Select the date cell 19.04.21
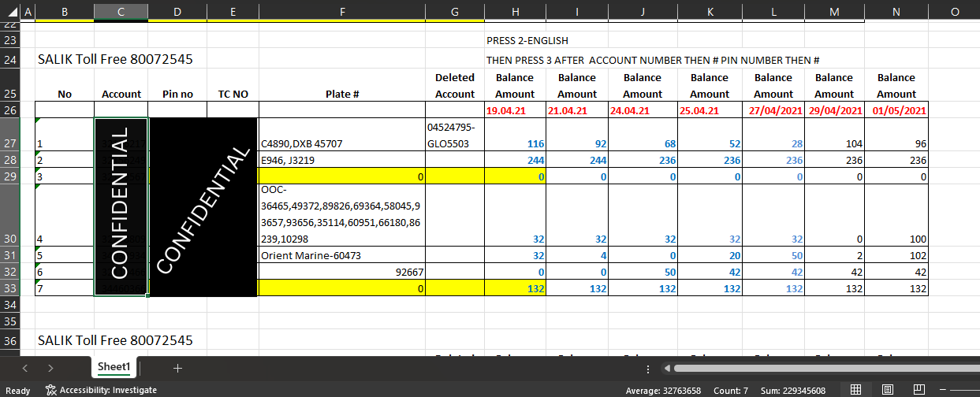Image resolution: width=980 pixels, height=397 pixels. pos(514,110)
